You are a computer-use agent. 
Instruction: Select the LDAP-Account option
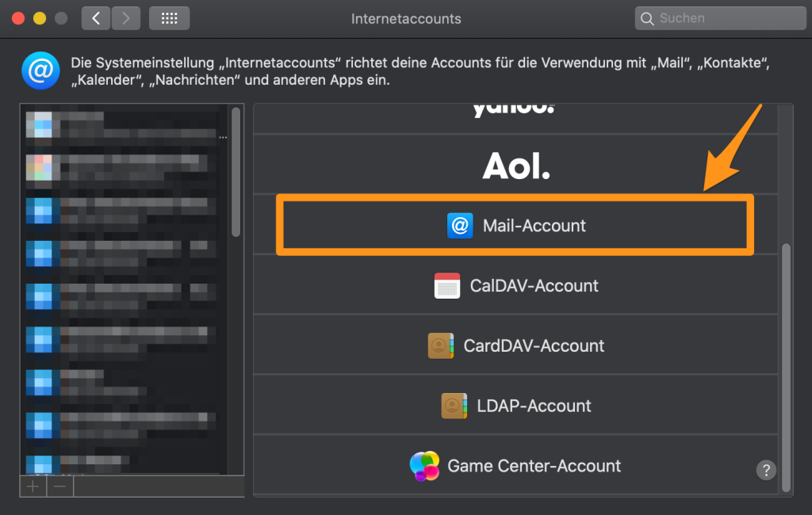[x=515, y=406]
